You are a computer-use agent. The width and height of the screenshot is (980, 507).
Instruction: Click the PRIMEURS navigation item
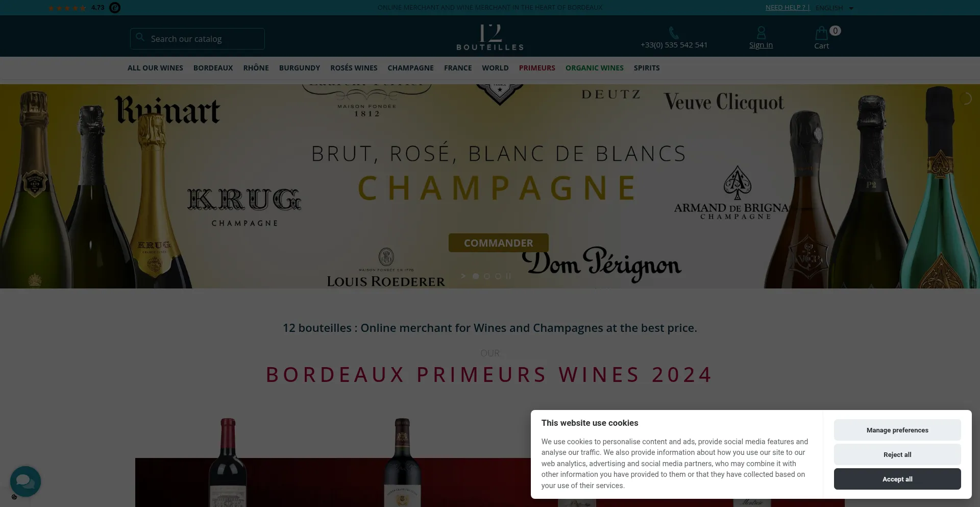[537, 68]
